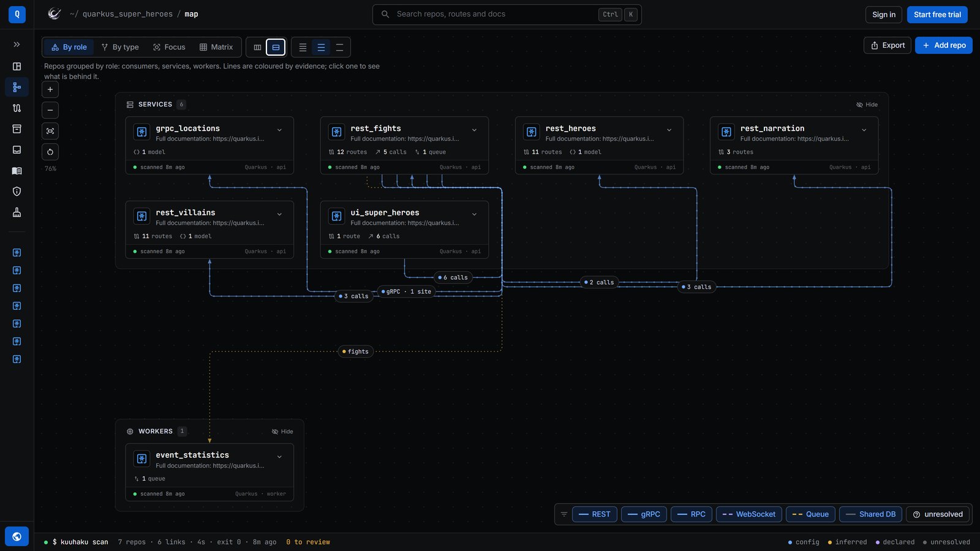Select the By role tab

[x=69, y=47]
